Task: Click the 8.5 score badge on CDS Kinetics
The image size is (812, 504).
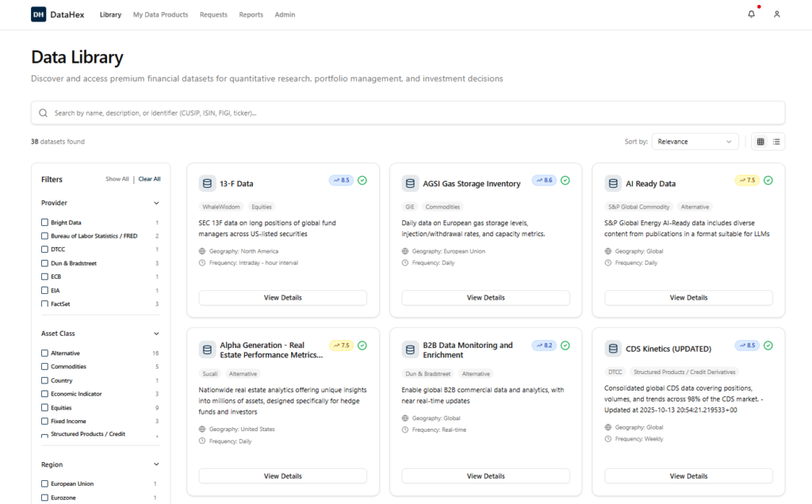Action: (x=747, y=346)
